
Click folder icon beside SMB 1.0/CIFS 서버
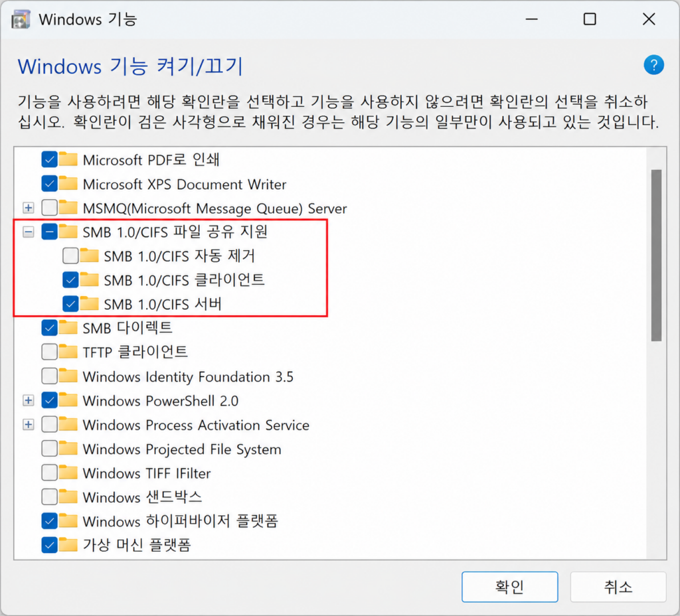coord(90,303)
